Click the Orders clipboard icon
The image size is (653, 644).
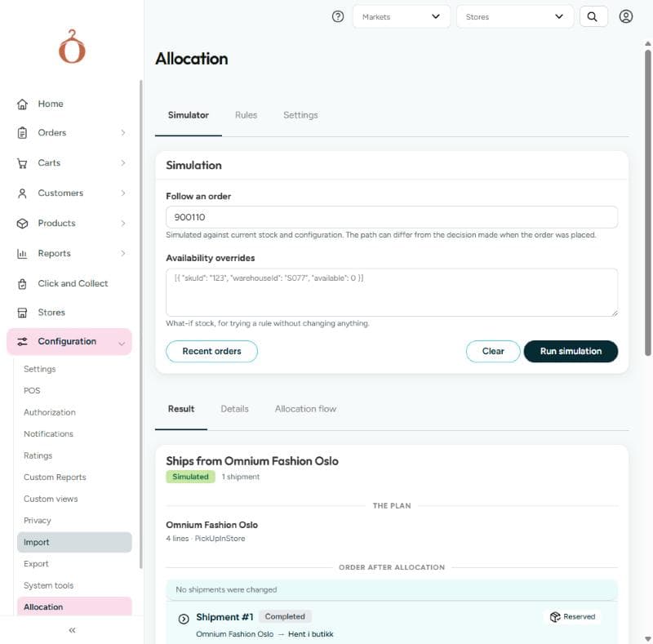click(x=23, y=133)
